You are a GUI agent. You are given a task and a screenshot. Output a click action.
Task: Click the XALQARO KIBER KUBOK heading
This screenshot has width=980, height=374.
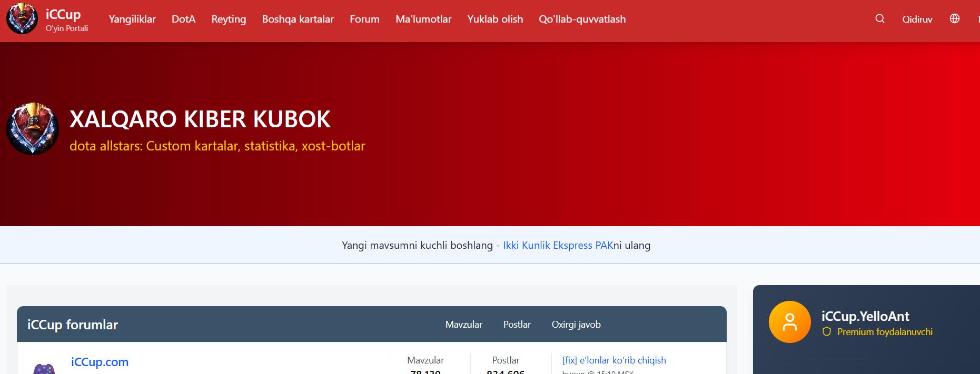point(200,119)
